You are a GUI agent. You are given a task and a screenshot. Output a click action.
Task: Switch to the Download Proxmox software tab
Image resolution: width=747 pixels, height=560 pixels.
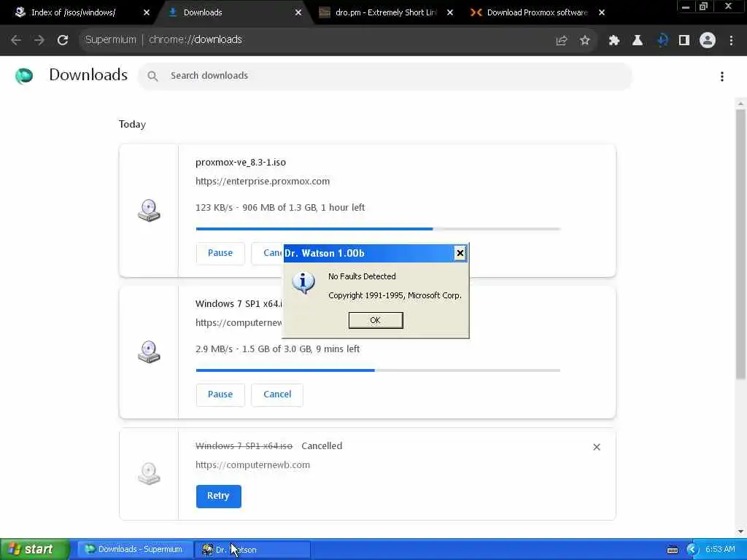pos(538,12)
